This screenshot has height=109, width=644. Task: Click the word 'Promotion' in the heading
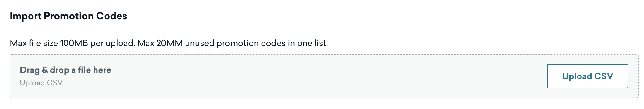64,16
